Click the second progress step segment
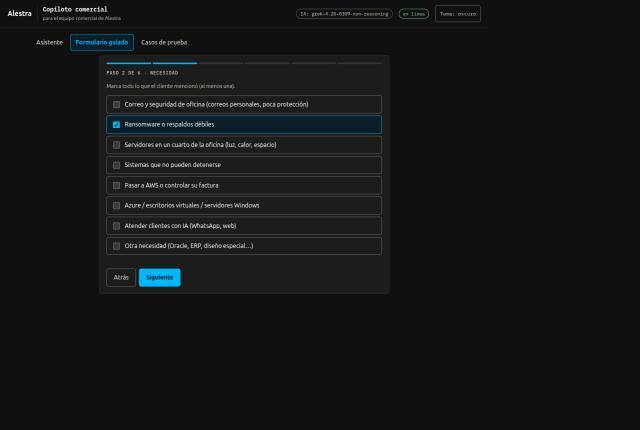The image size is (640, 430). coord(175,63)
